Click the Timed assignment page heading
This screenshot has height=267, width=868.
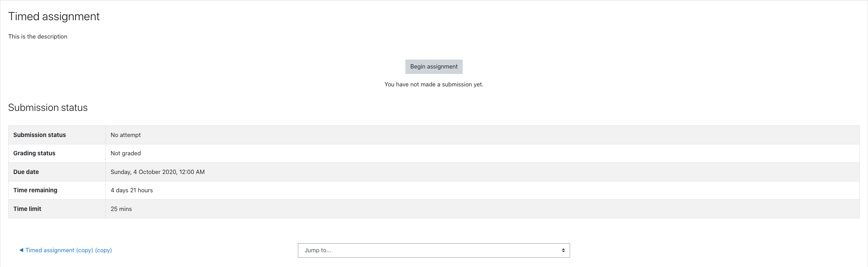point(54,16)
